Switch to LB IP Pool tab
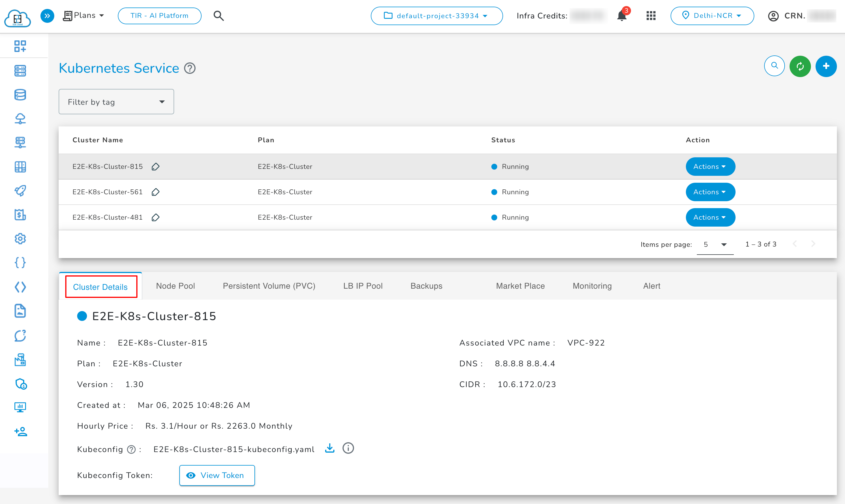 (363, 286)
